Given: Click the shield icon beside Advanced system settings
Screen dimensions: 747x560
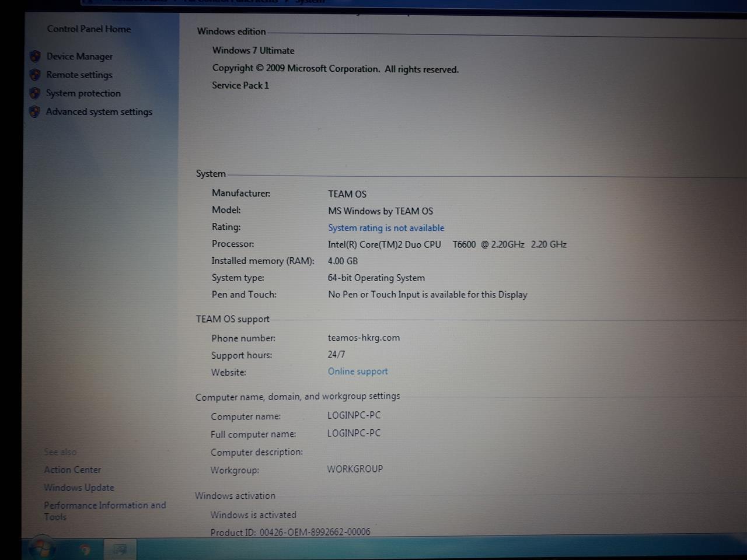Looking at the screenshot, I should pos(35,111).
